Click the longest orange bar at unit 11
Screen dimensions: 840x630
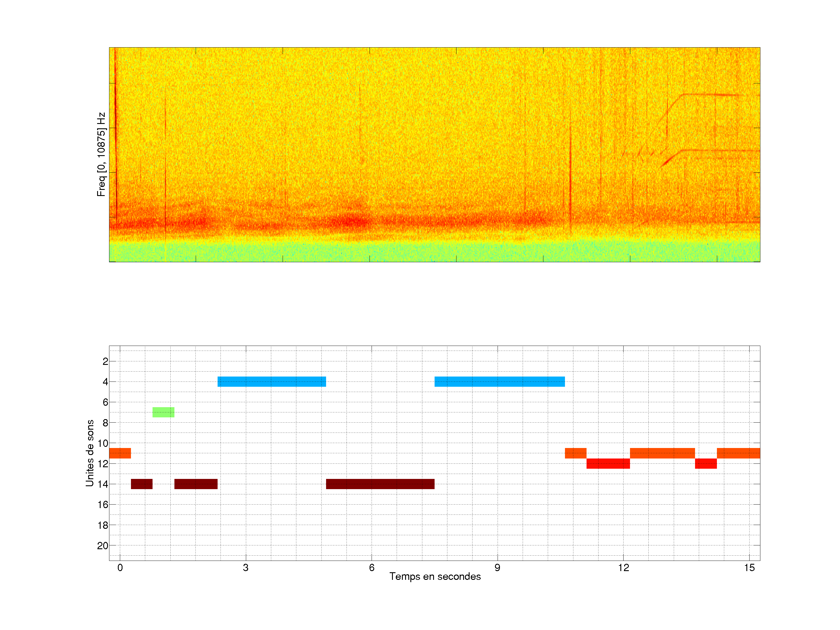coord(662,453)
